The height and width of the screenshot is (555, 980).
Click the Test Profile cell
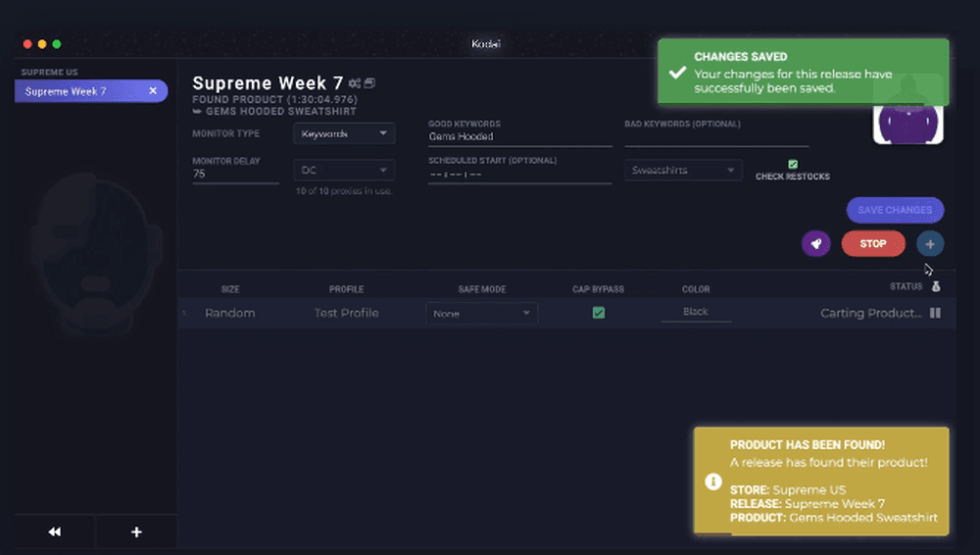(x=346, y=313)
